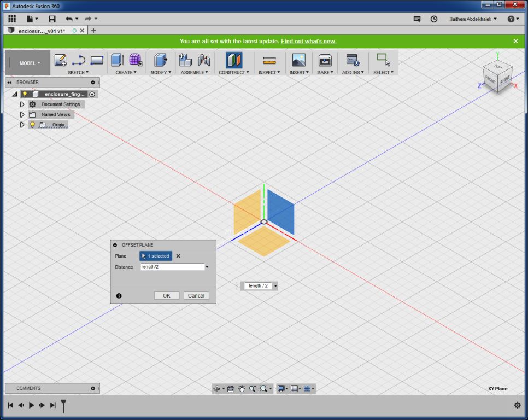528x420 pixels.
Task: Expand the Comments panel toggle
Action: 93,388
